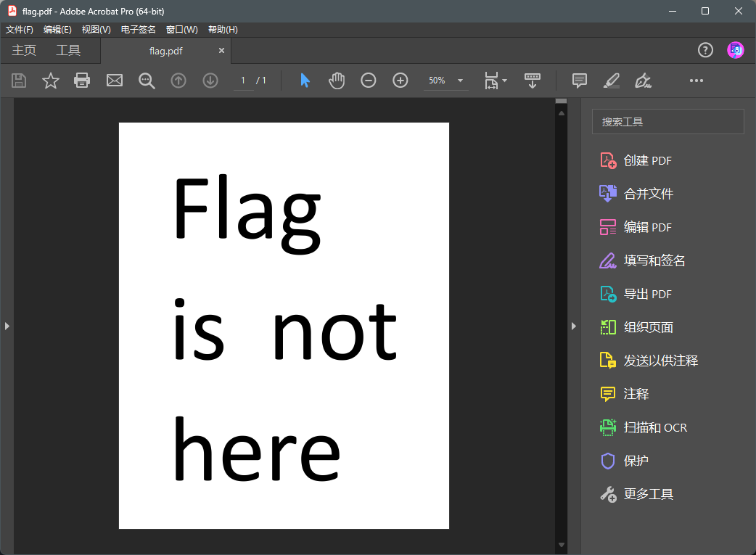Click the email envelope icon
The width and height of the screenshot is (756, 555).
coord(115,81)
